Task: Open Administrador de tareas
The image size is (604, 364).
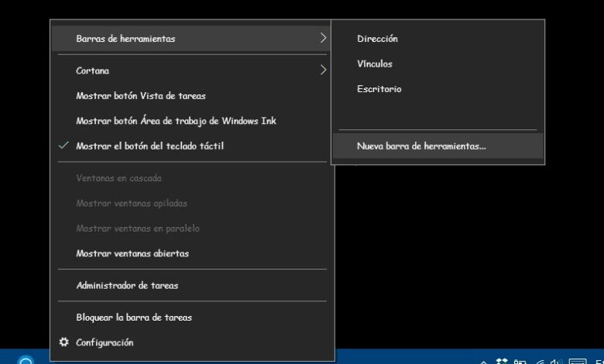Action: click(190, 285)
